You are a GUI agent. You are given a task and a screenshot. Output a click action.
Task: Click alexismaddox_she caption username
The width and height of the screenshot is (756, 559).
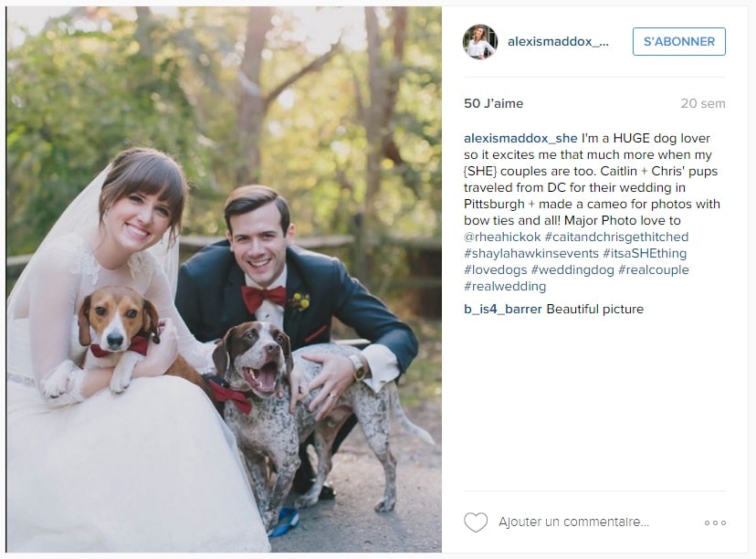click(520, 139)
